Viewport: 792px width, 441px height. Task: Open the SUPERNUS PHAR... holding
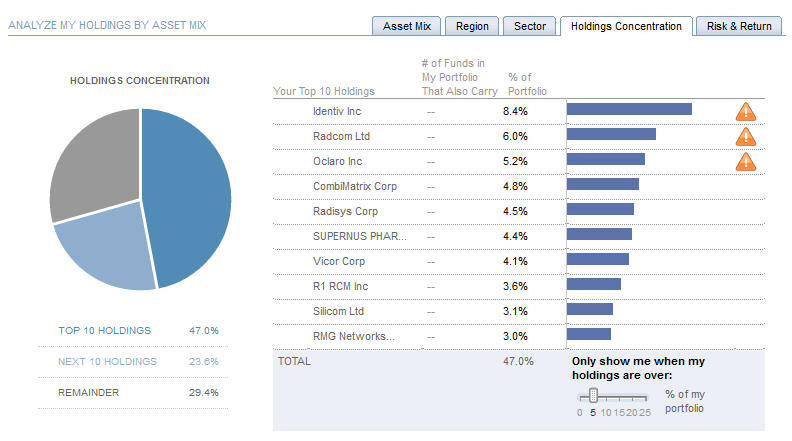click(359, 235)
